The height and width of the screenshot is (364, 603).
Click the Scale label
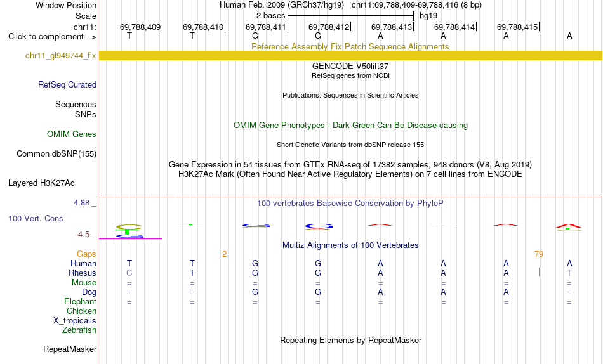pos(86,16)
